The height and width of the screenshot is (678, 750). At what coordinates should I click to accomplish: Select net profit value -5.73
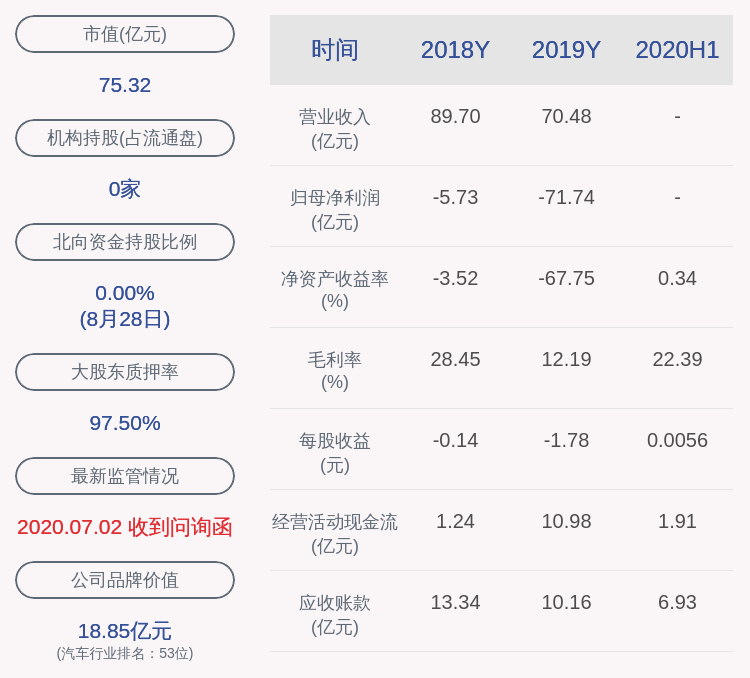pos(455,197)
